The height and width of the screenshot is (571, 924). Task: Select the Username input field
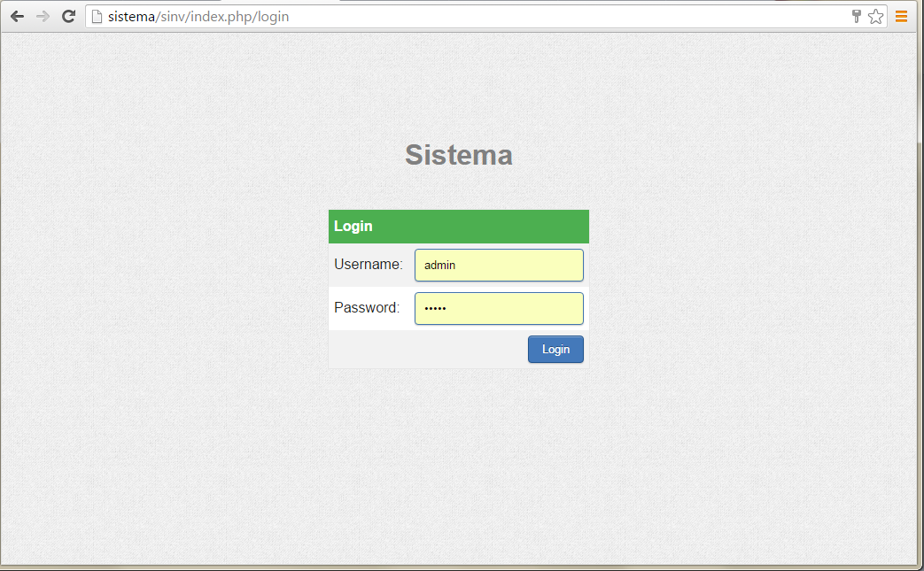coord(499,265)
